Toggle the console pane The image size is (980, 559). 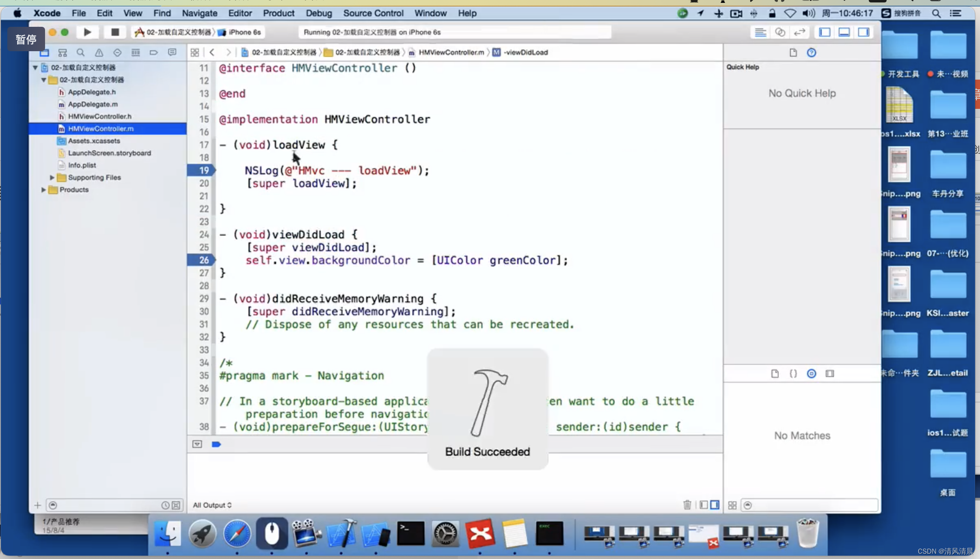pos(715,505)
